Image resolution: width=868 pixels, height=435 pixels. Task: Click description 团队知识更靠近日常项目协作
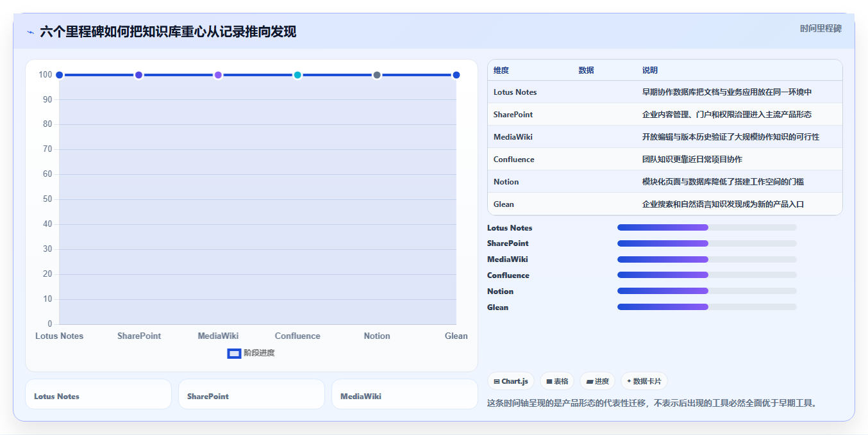coord(692,160)
